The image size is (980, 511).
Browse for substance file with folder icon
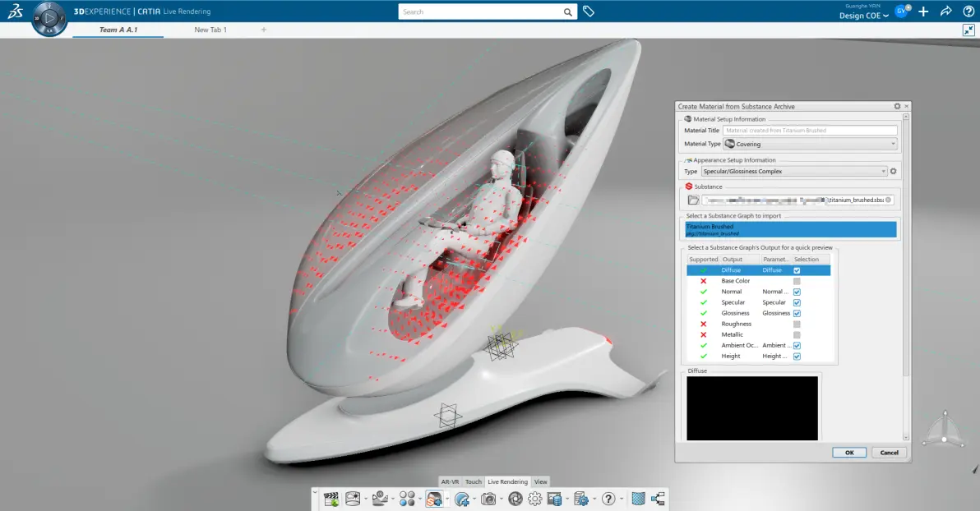click(693, 200)
